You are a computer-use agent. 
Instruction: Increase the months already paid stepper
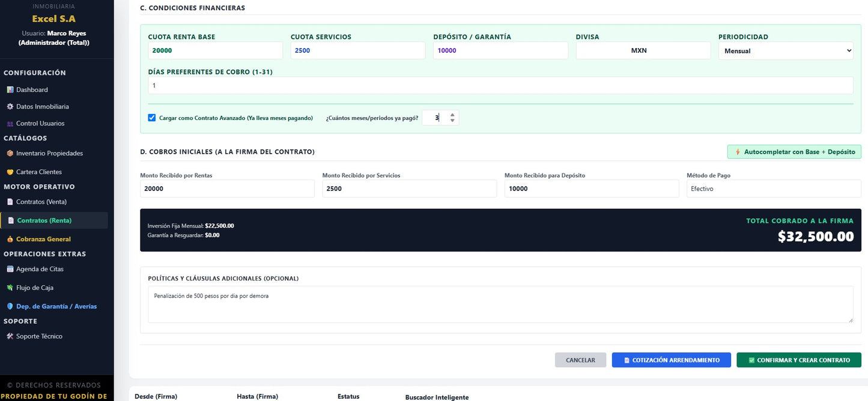[x=452, y=115]
